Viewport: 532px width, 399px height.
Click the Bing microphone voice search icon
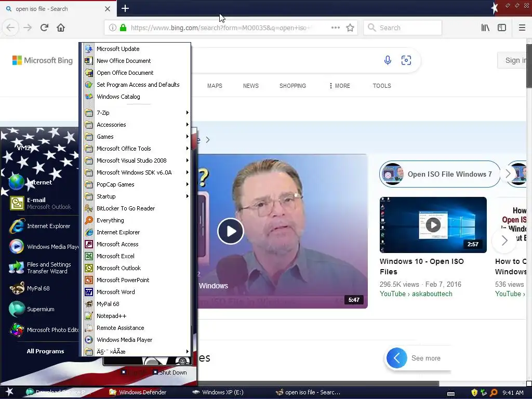point(388,60)
